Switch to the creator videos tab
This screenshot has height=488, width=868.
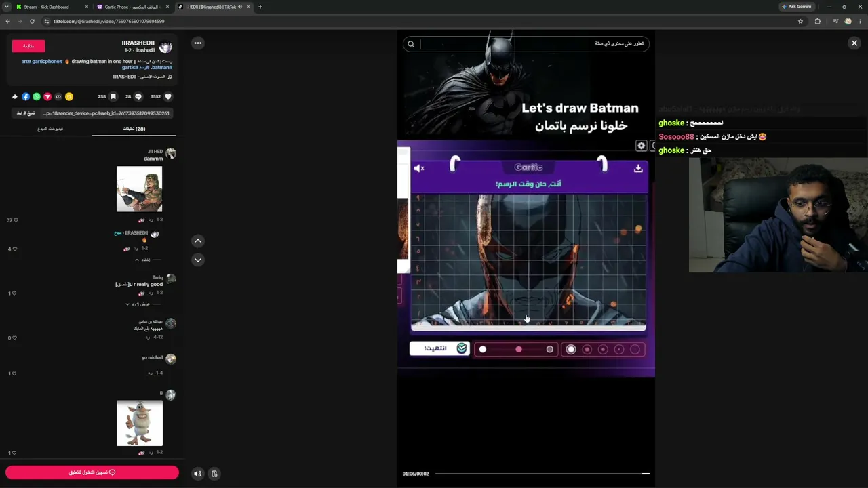tap(50, 129)
